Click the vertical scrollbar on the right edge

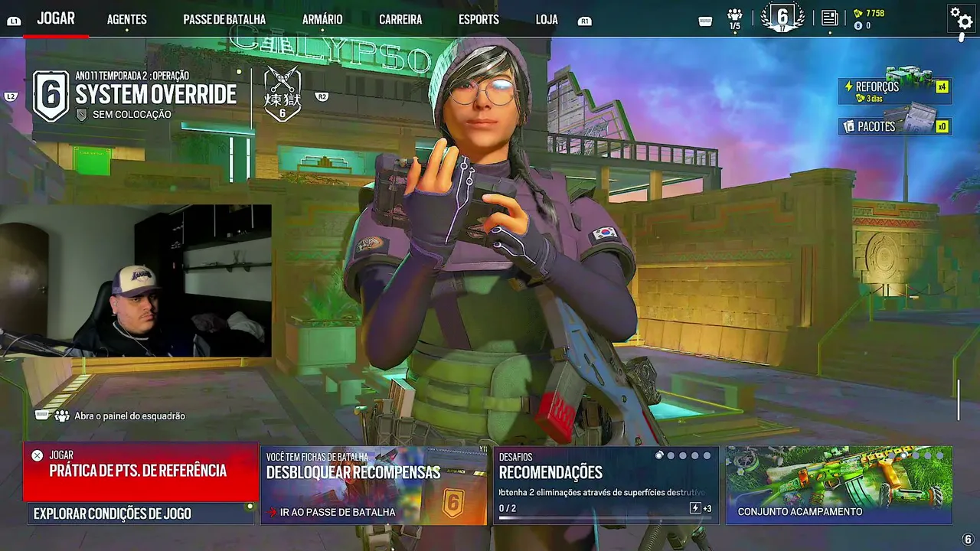coord(958,400)
